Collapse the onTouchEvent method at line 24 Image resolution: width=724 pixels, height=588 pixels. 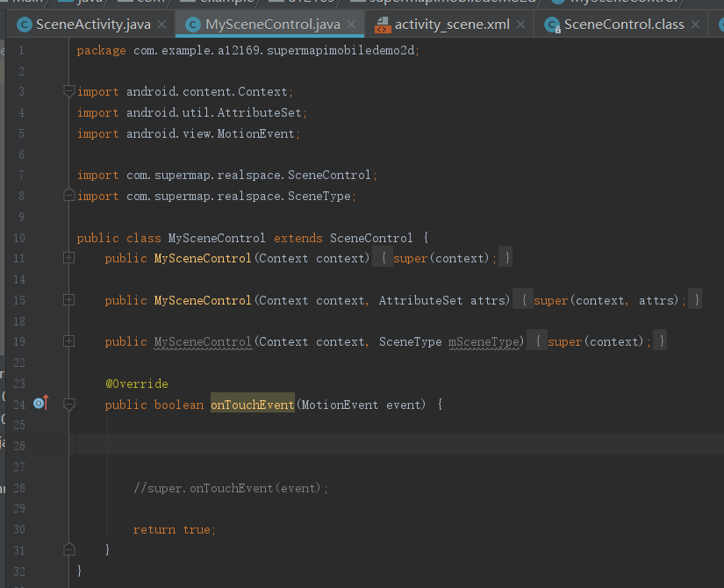(68, 405)
